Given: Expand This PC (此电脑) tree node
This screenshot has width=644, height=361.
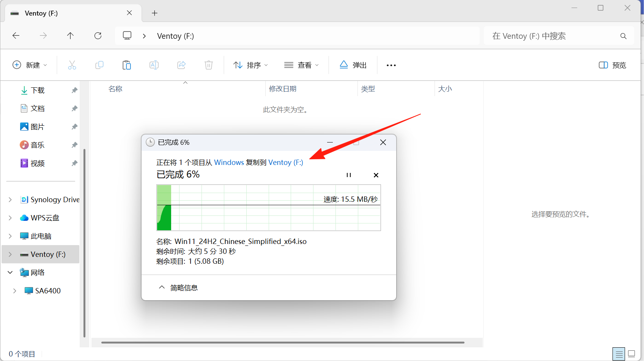Looking at the screenshot, I should (10, 236).
